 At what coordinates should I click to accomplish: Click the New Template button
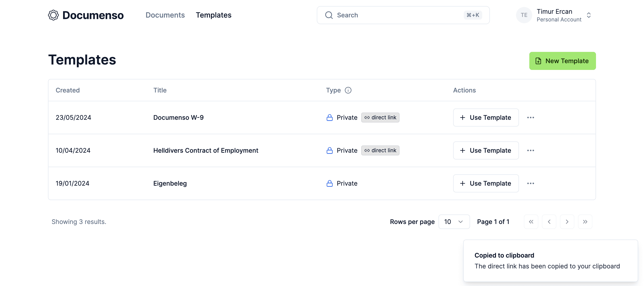pos(562,60)
